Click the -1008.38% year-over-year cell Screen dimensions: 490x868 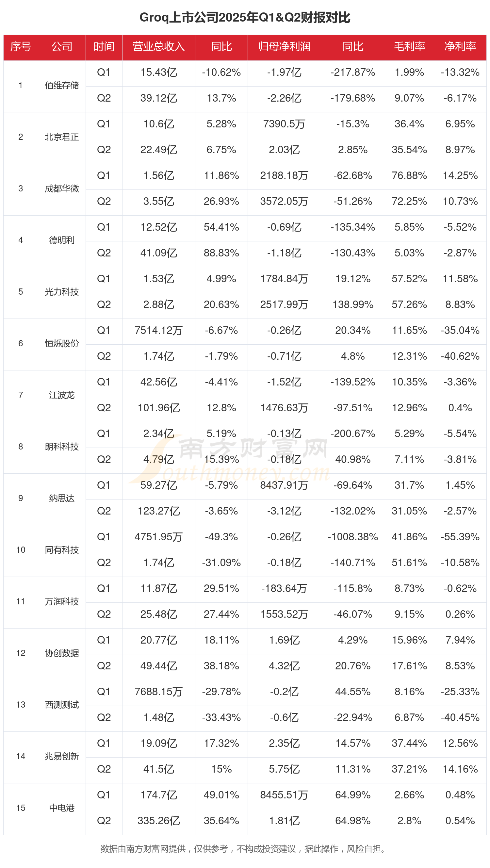(352, 537)
